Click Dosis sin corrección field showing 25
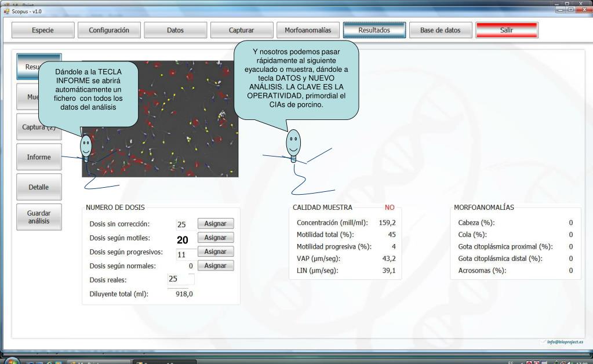 click(x=185, y=224)
